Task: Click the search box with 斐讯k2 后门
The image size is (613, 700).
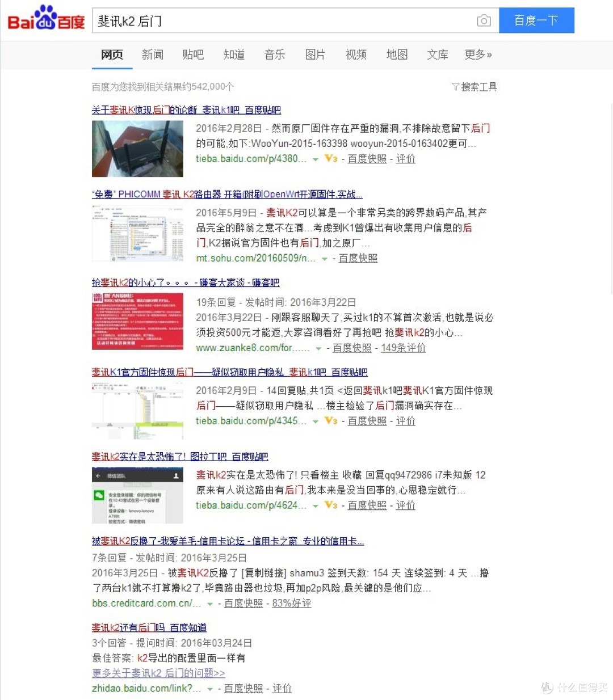Action: pos(295,20)
